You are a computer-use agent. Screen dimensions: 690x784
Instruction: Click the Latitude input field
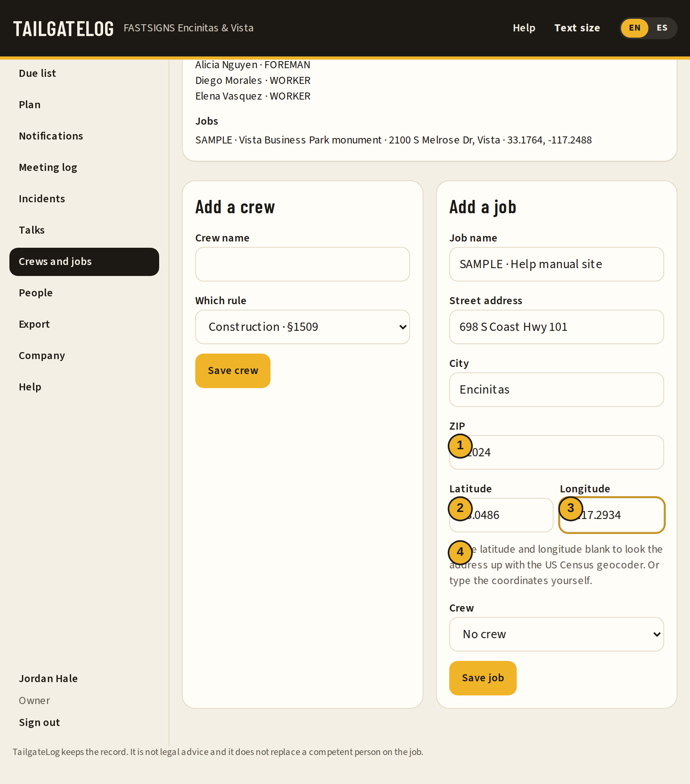[x=501, y=515]
